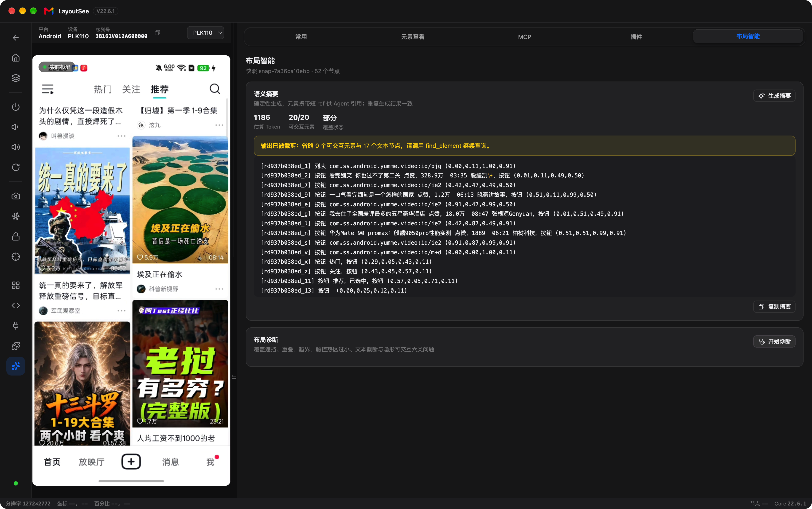Click the back arrow in the sidebar
The height and width of the screenshot is (509, 812).
pos(16,37)
